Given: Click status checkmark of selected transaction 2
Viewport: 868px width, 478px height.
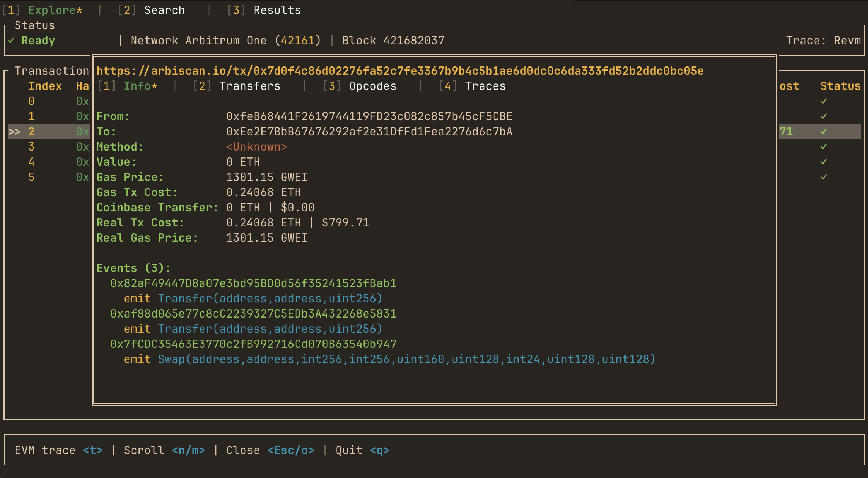Looking at the screenshot, I should tap(823, 132).
